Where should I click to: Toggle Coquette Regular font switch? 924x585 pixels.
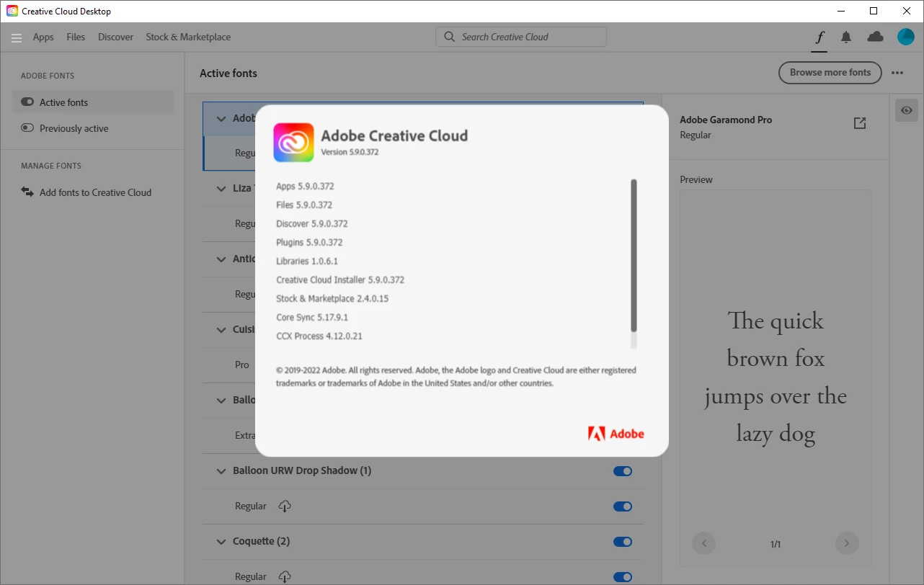coord(623,577)
